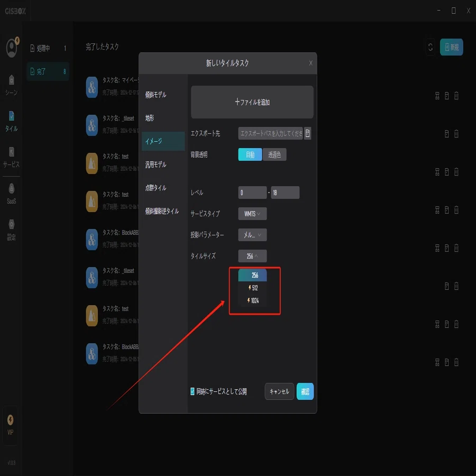
Task: Show 処理中 tasks in progress
Action: click(48, 48)
